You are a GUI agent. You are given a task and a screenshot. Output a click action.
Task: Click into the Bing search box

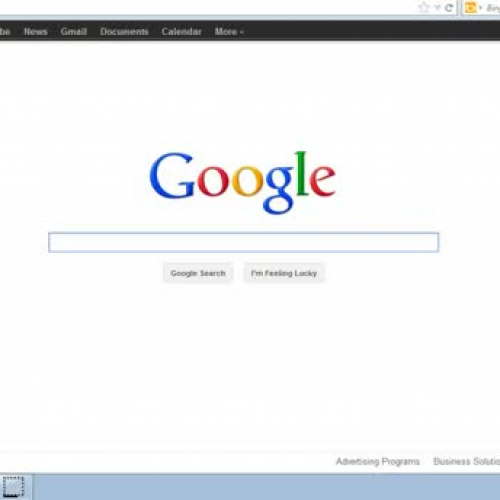[x=493, y=8]
